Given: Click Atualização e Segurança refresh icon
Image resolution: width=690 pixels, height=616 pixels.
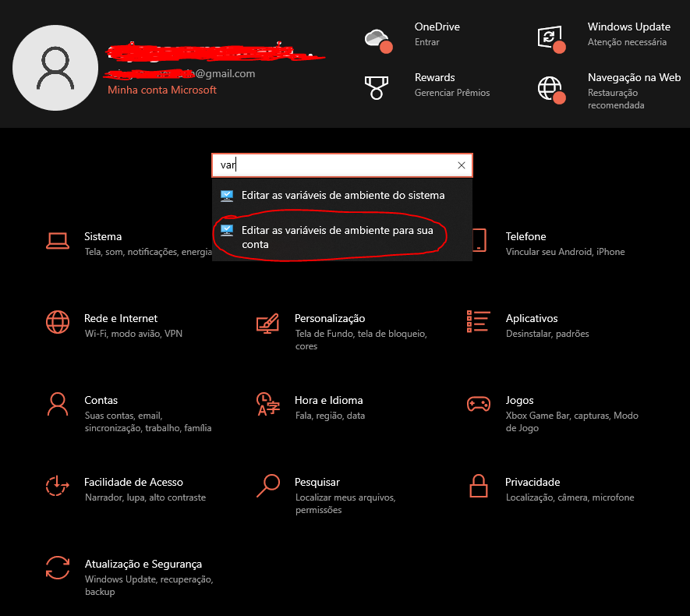Looking at the screenshot, I should [x=58, y=568].
